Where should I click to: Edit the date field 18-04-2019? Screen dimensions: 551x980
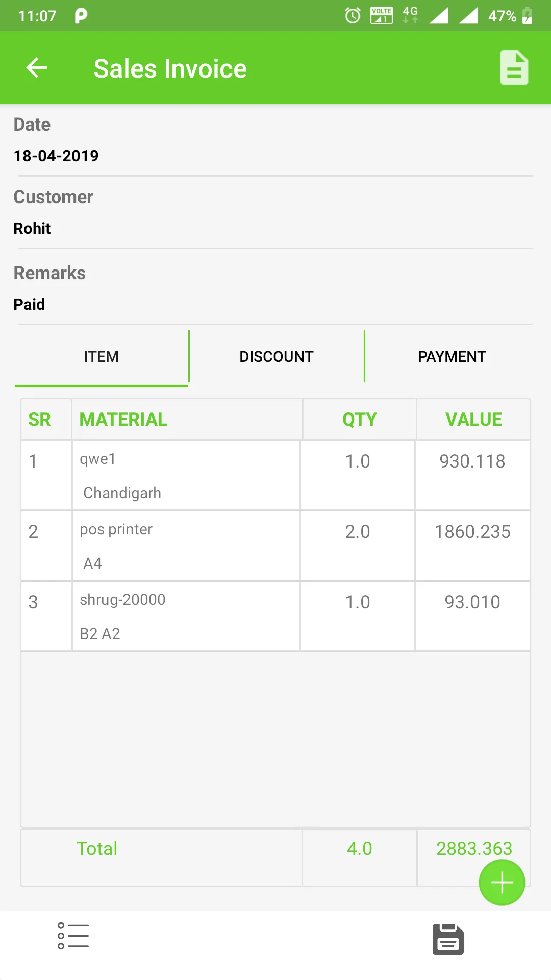(x=56, y=156)
